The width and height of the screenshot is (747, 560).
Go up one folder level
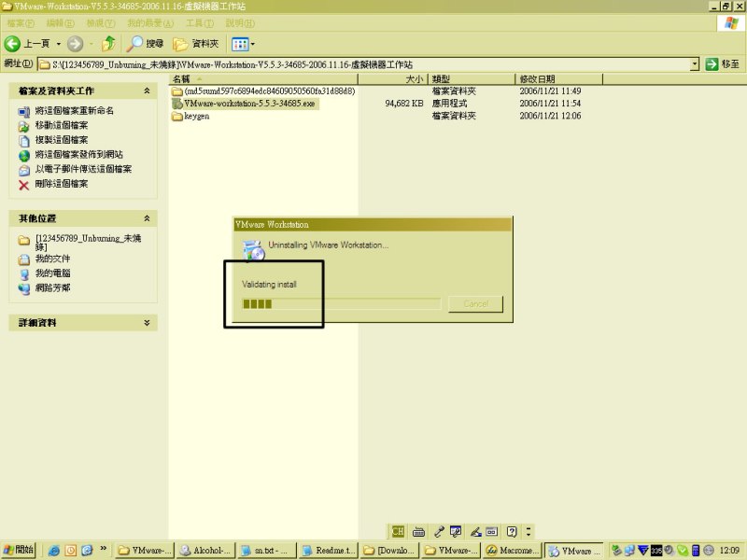109,44
